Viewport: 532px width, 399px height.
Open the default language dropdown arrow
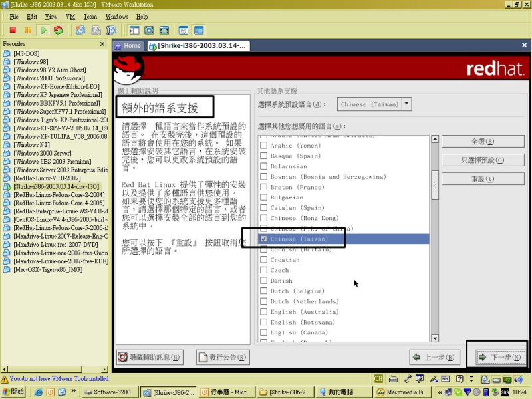coord(406,104)
